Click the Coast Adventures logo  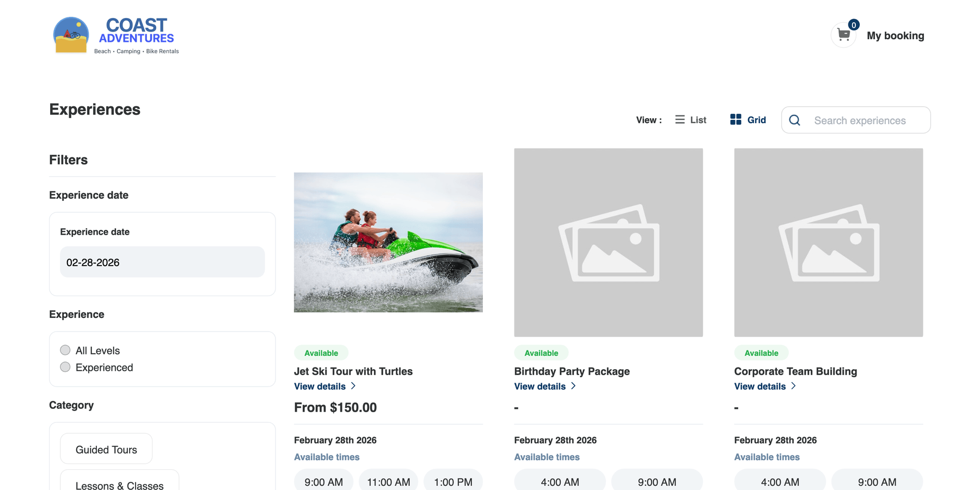click(115, 34)
